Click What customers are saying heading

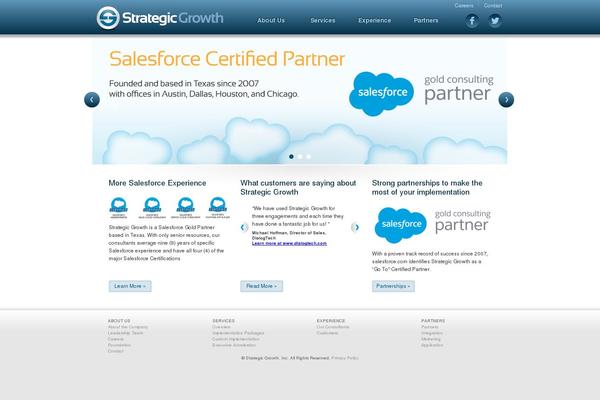298,188
